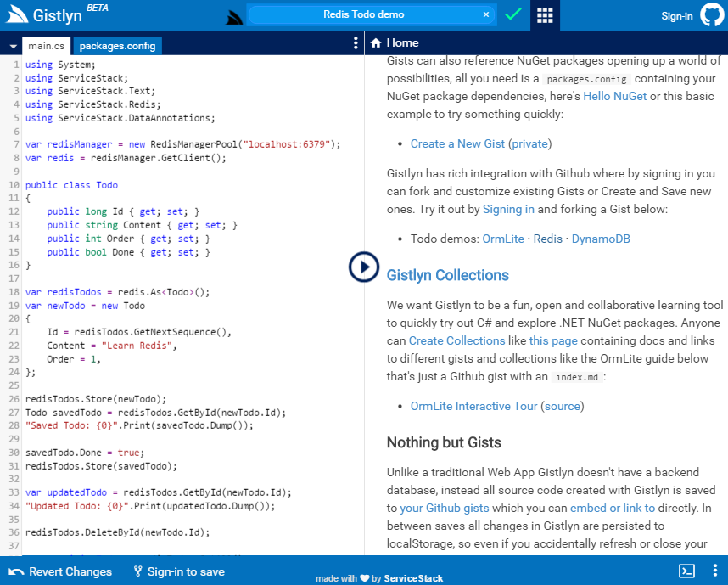Click the Gistlyn brand name text
This screenshot has width=728, height=585.
click(57, 15)
